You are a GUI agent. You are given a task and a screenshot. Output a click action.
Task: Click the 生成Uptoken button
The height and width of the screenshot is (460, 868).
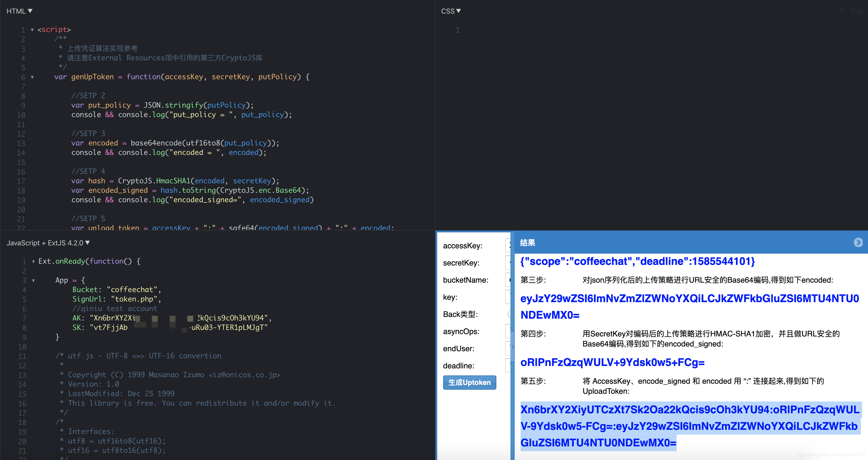469,383
